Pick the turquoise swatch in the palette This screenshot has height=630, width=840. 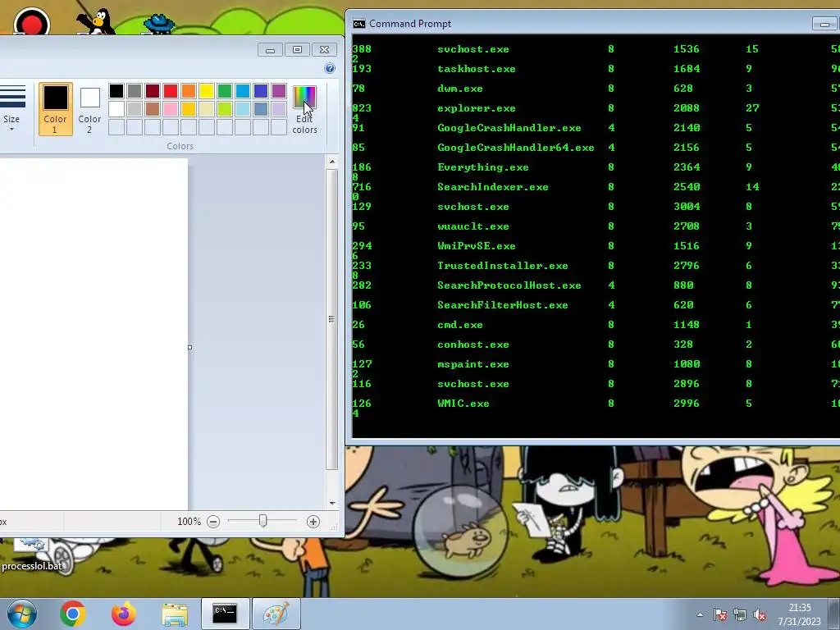pos(243,91)
